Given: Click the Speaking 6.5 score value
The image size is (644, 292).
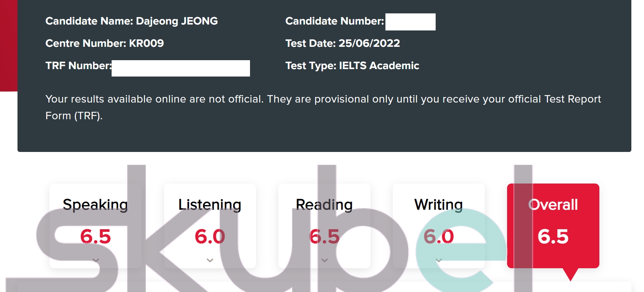Looking at the screenshot, I should (96, 237).
